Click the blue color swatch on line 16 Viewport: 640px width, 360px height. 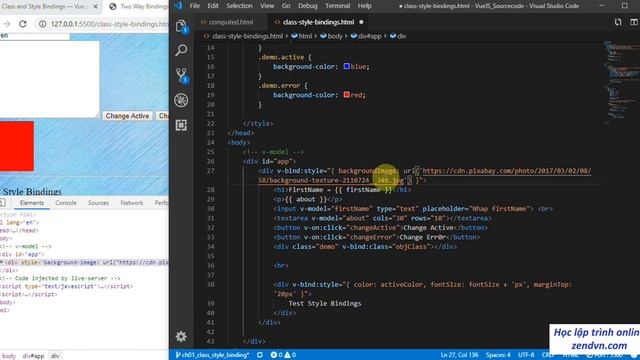(347, 66)
